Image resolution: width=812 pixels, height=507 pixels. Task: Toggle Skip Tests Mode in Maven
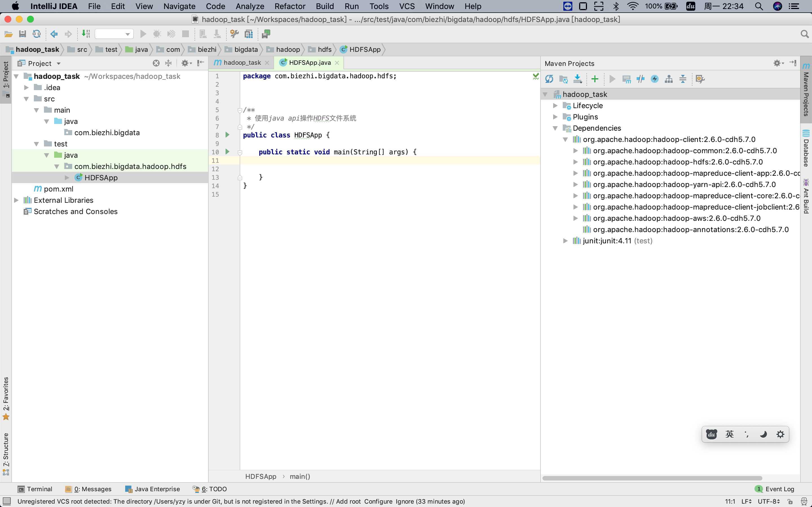(654, 79)
